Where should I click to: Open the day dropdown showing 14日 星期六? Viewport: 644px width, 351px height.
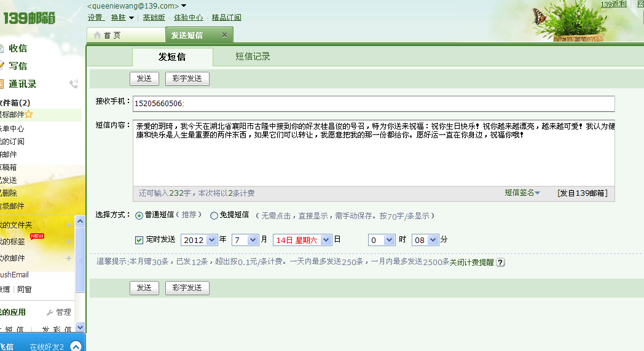[302, 240]
